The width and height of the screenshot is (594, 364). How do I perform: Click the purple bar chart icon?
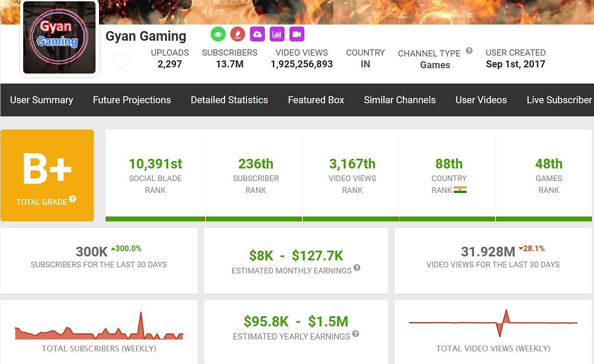coord(277,34)
